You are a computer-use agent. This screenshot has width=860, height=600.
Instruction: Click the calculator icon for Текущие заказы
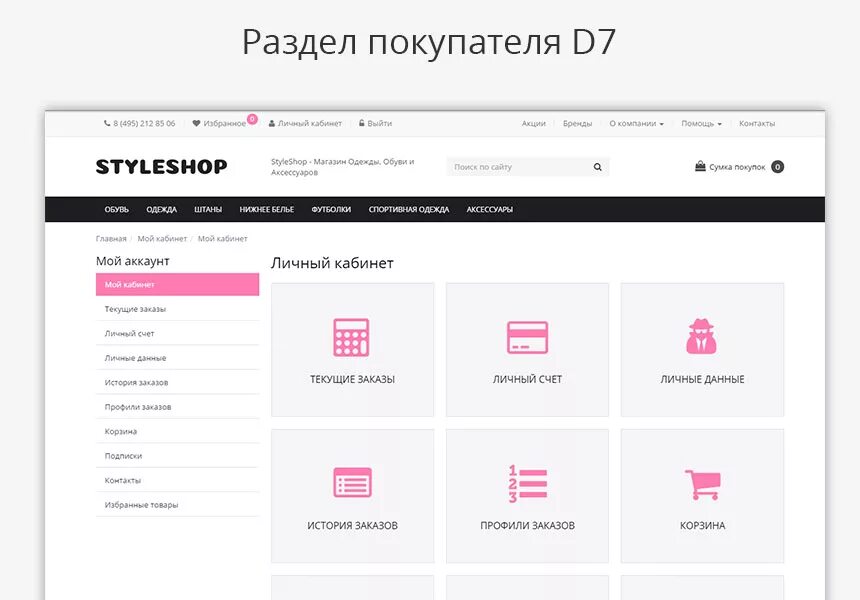click(x=351, y=337)
